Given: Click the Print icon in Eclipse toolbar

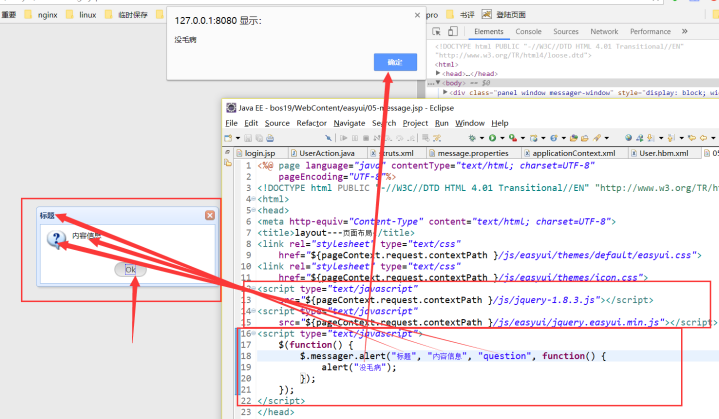Looking at the screenshot, I should click(x=270, y=138).
